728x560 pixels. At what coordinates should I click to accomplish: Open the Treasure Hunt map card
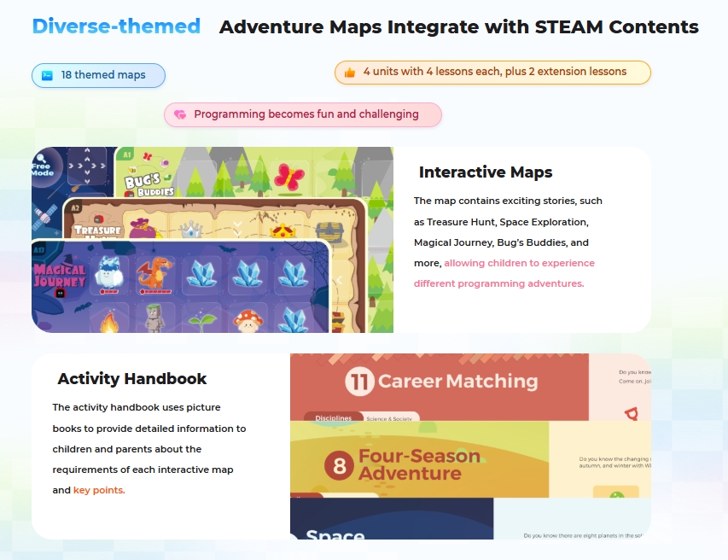[x=213, y=219]
